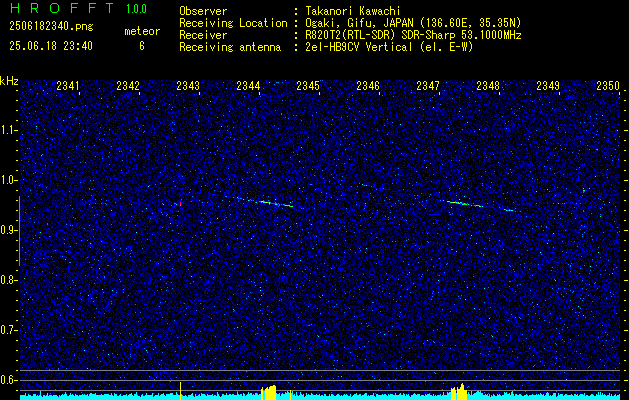Click the 0.9 kHz frequency label
The height and width of the screenshot is (400, 629).
tap(8, 230)
